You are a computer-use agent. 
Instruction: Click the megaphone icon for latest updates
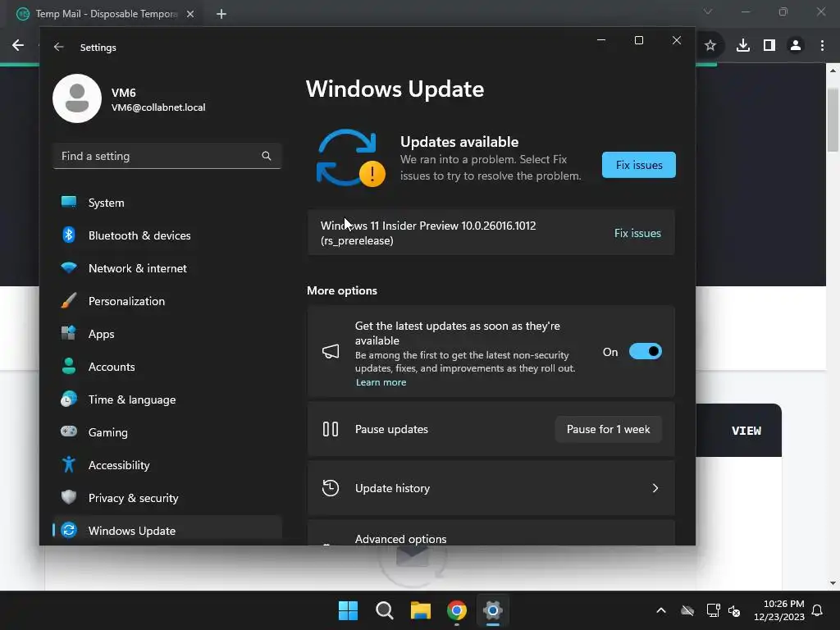click(331, 351)
